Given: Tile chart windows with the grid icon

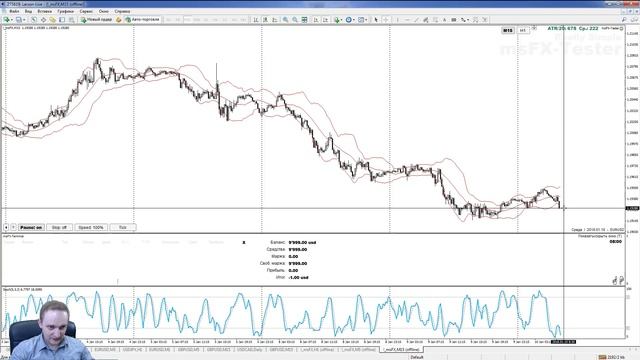Looking at the screenshot, I should coord(304,20).
